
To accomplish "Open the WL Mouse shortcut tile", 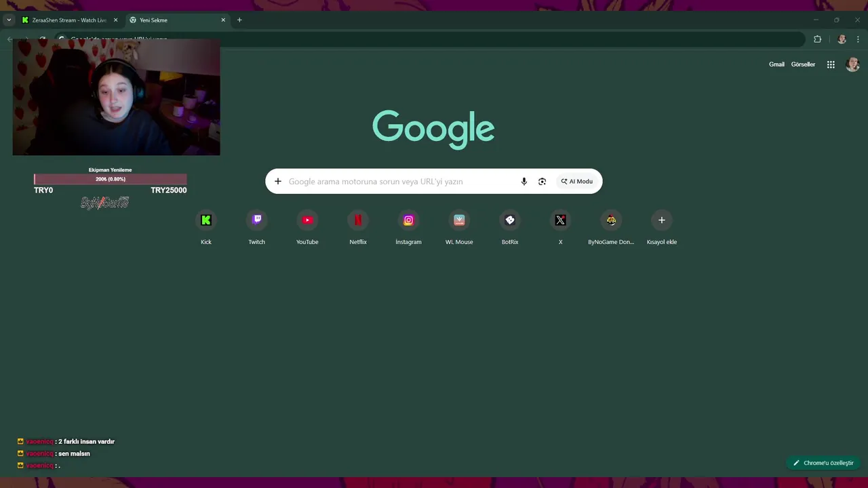I will tap(459, 228).
